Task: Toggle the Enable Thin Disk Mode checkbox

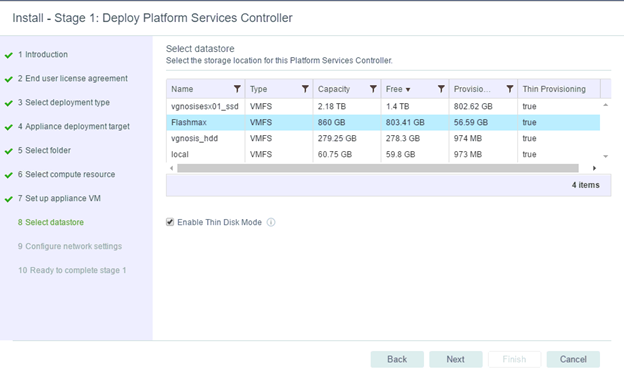Action: tap(170, 222)
